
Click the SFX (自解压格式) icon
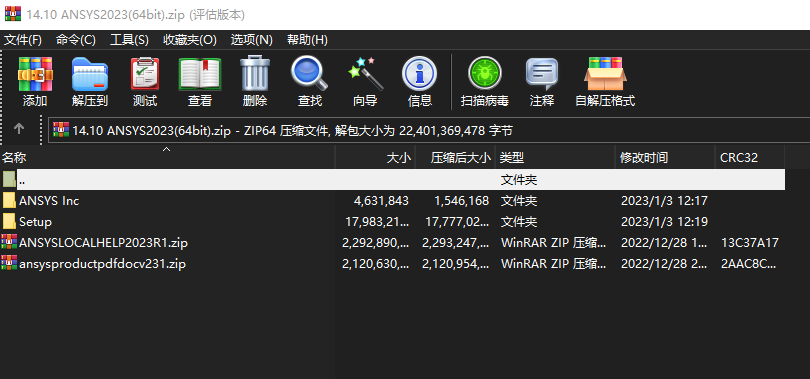click(605, 74)
